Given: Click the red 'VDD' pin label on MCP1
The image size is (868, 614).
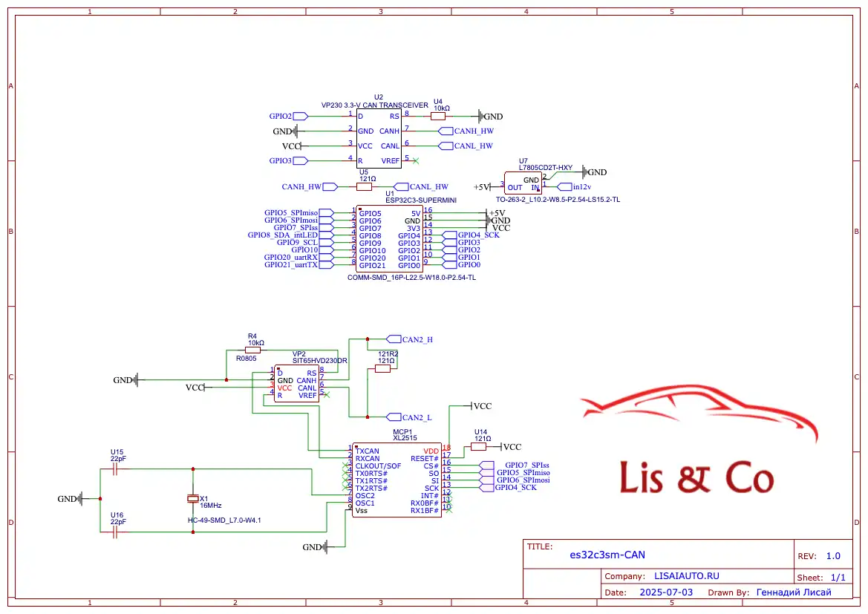Looking at the screenshot, I should (x=431, y=451).
